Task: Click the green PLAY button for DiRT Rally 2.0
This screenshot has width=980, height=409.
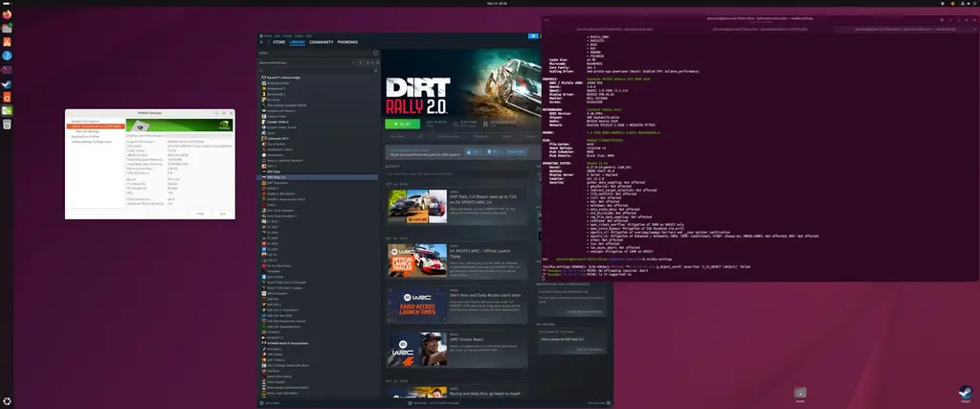Action: point(403,124)
